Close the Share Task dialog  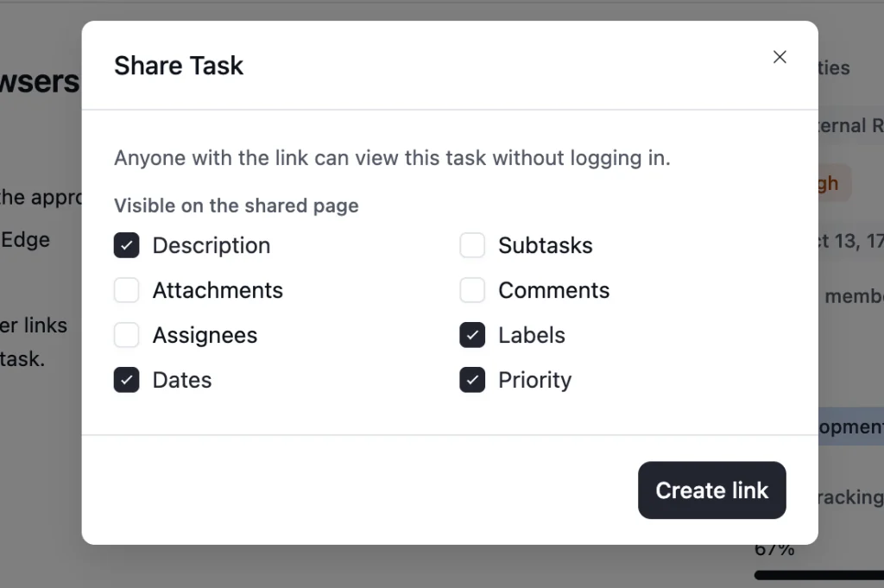coord(780,57)
